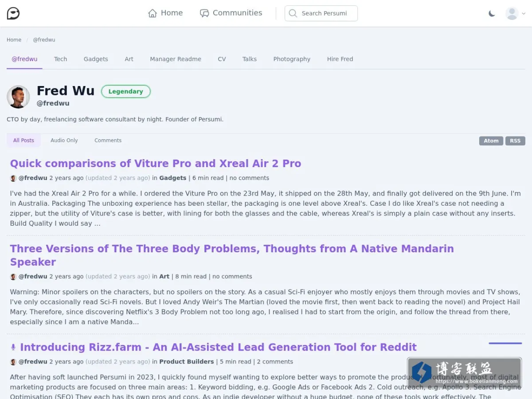Select the All Posts filter
Screen dimensions: 532x399
tap(23, 141)
